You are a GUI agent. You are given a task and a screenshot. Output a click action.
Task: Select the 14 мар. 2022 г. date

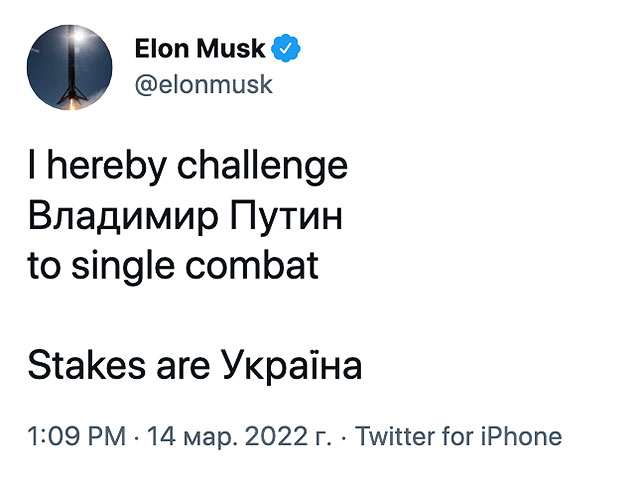(x=239, y=436)
